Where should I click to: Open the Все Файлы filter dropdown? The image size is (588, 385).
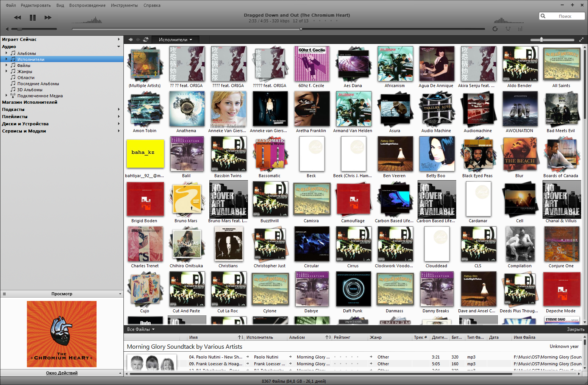140,329
